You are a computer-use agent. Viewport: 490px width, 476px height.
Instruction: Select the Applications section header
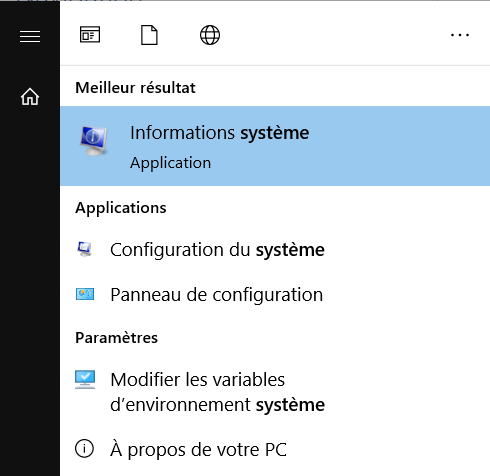121,208
